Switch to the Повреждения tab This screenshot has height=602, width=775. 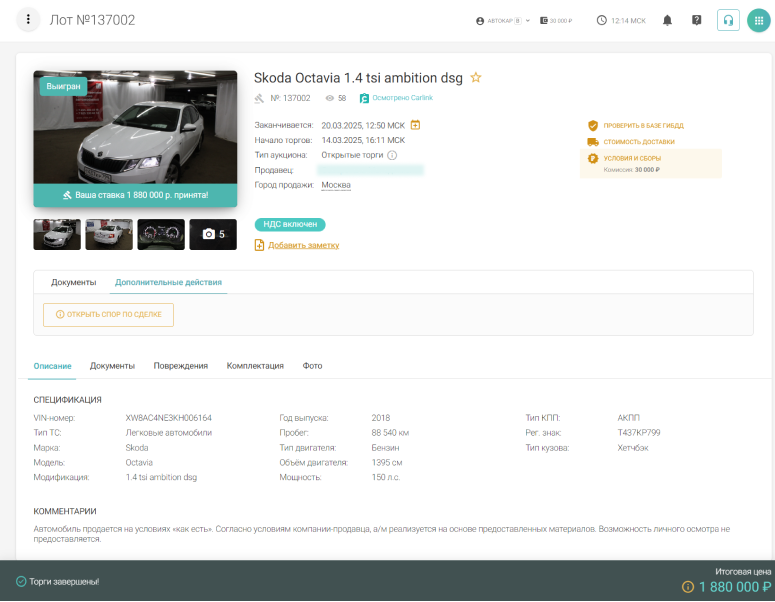click(x=181, y=366)
